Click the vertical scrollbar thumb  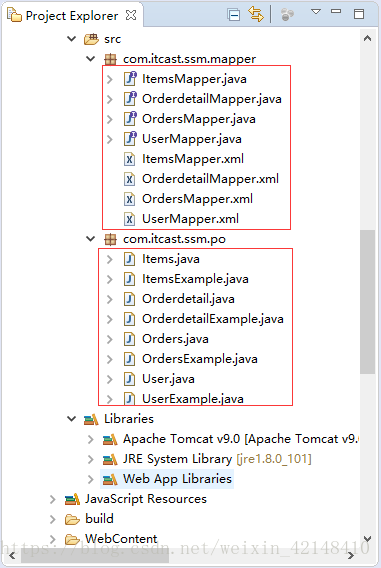(x=367, y=302)
